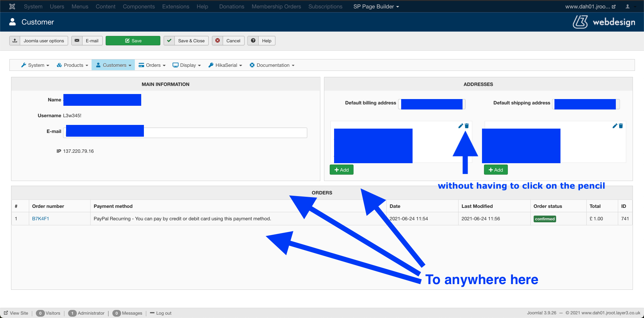Open the Subscriptions menu item
This screenshot has width=644, height=318.
tap(325, 6)
